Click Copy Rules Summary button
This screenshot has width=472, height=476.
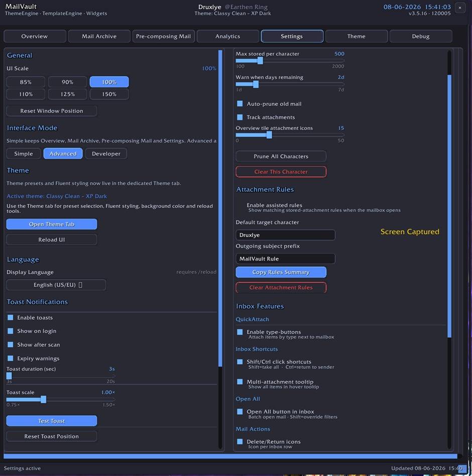tap(281, 272)
